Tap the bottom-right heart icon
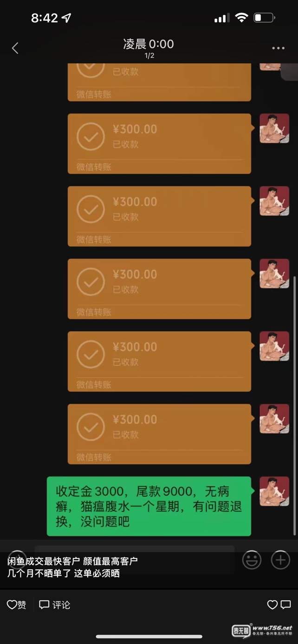The width and height of the screenshot is (298, 644). (x=272, y=605)
